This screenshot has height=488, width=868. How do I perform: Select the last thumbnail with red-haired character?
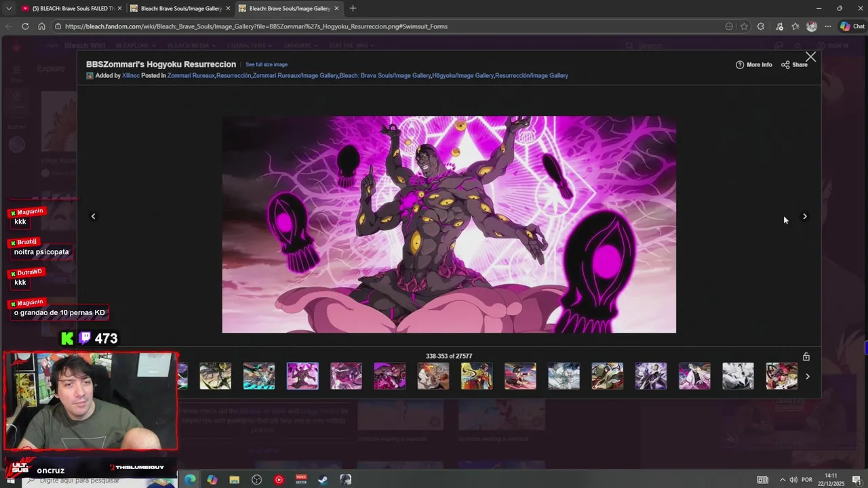(781, 376)
